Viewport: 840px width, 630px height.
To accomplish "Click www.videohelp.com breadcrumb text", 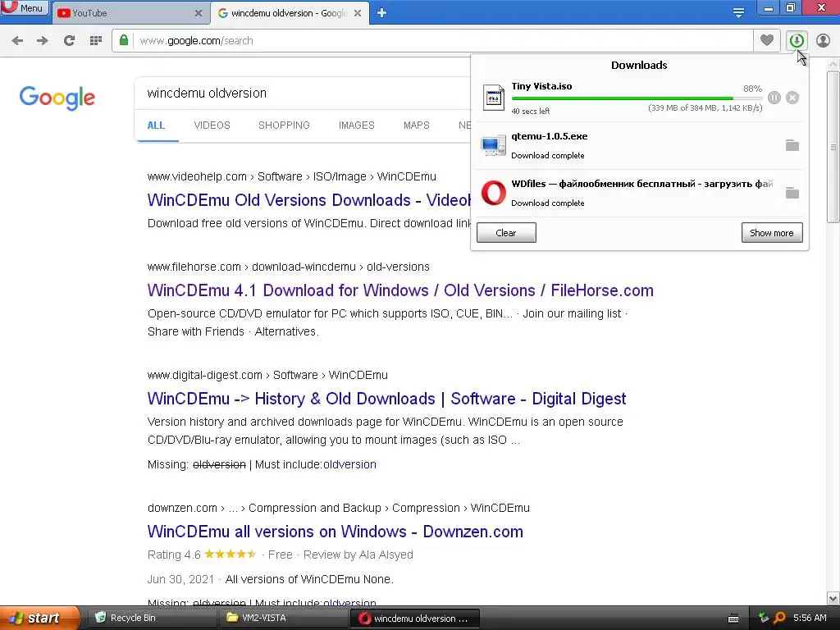I will pos(197,177).
